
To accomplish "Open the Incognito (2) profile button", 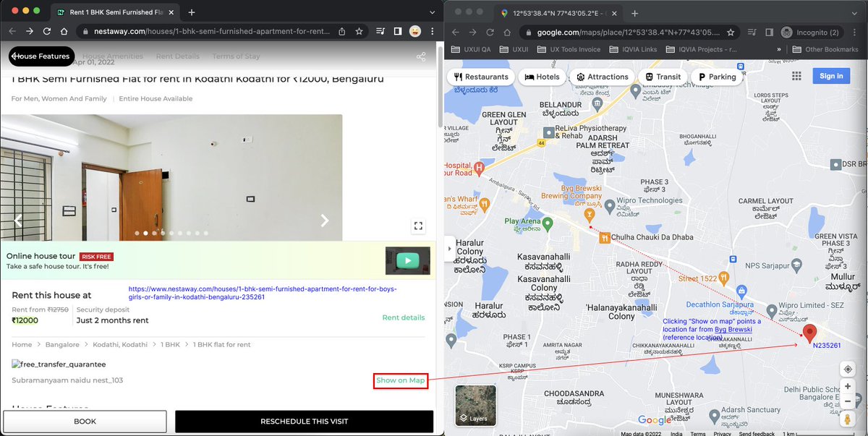I will coord(812,33).
